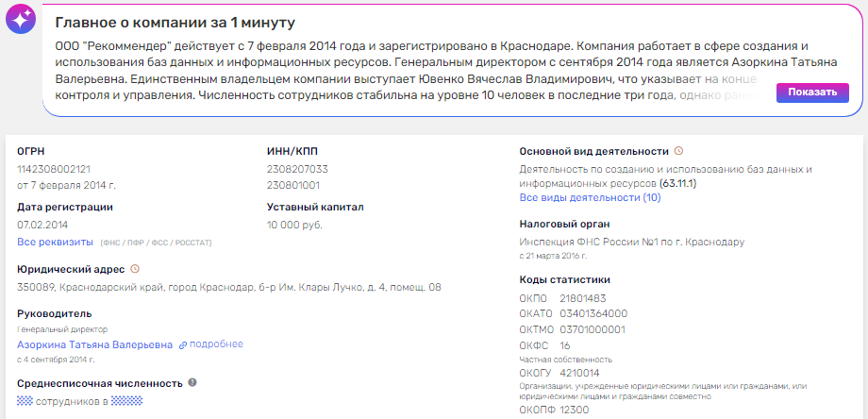Select the ИНН value 2308207033
The width and height of the screenshot is (868, 419).
293,169
